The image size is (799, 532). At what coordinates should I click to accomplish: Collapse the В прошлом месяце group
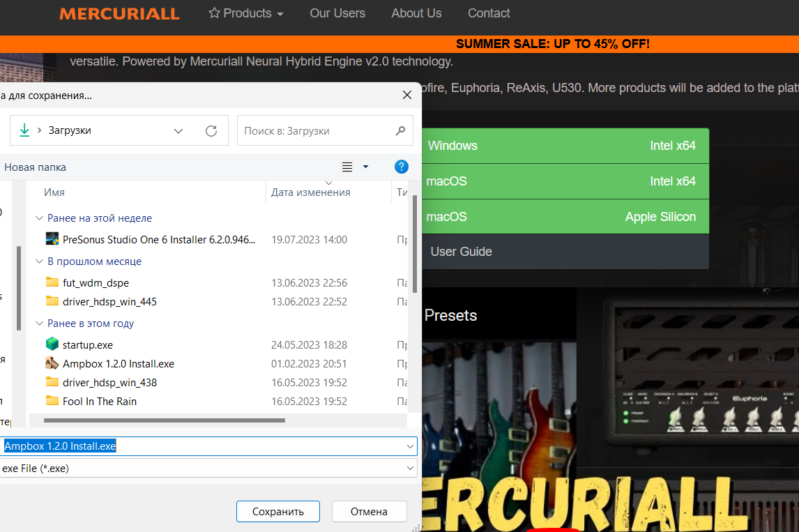39,261
